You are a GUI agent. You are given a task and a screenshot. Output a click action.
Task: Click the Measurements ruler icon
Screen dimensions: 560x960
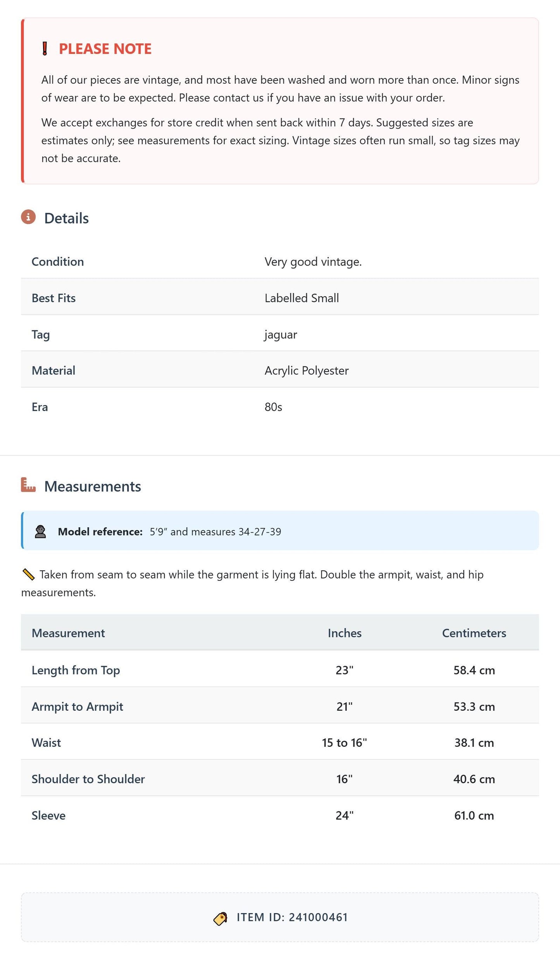(28, 485)
